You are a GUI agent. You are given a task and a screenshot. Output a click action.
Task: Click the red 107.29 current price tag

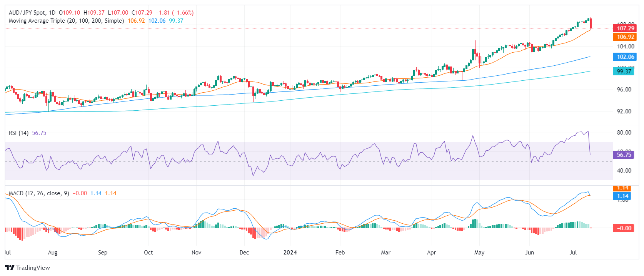click(625, 28)
